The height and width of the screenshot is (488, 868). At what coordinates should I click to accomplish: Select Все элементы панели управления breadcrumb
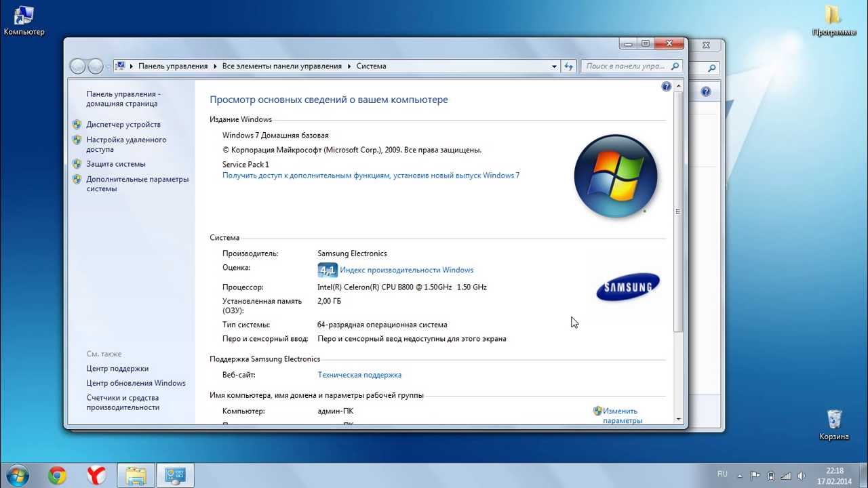tap(281, 66)
